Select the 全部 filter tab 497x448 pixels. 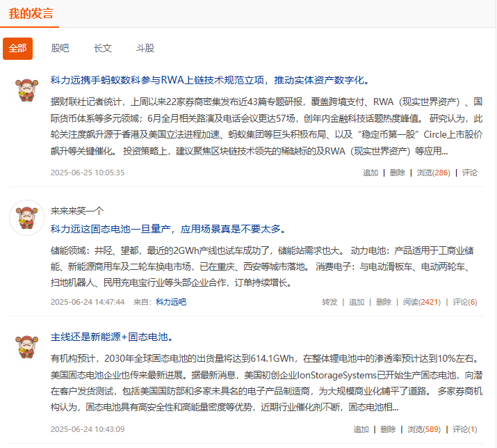click(18, 49)
